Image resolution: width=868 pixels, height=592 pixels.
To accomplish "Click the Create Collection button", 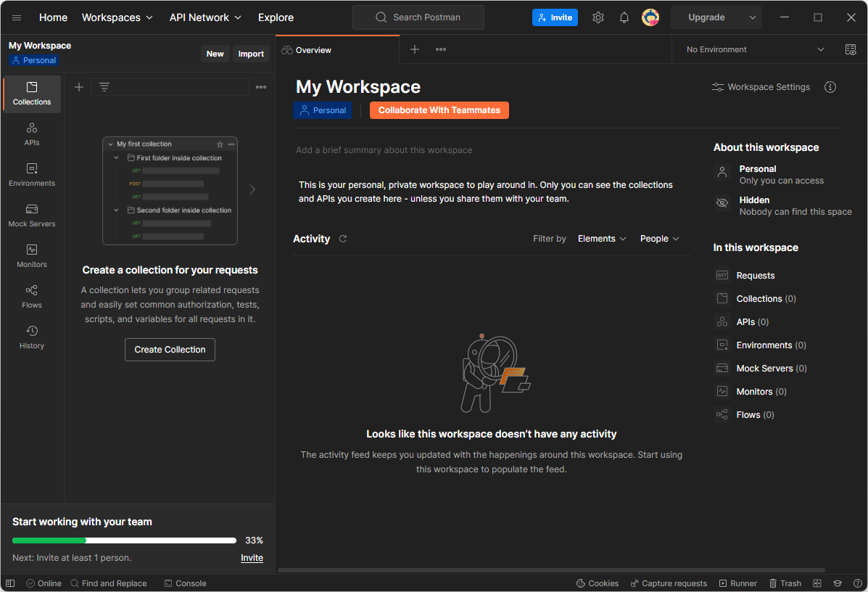I will [x=170, y=350].
